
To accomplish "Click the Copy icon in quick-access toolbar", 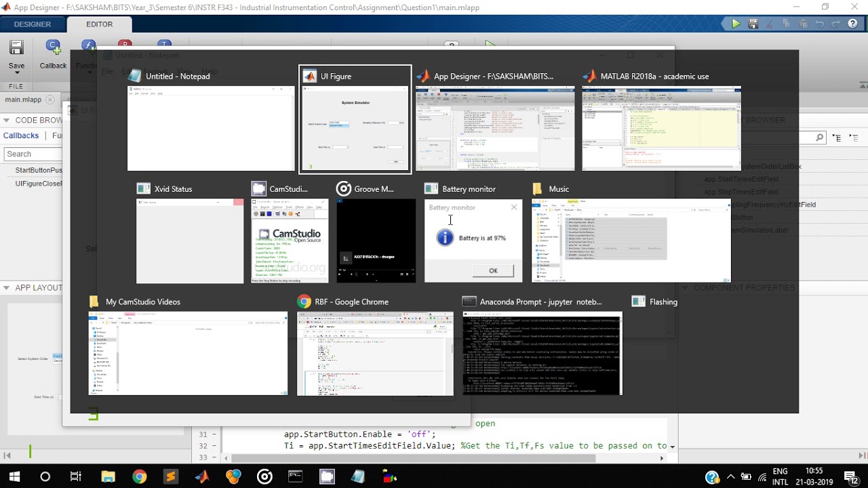I will point(786,24).
